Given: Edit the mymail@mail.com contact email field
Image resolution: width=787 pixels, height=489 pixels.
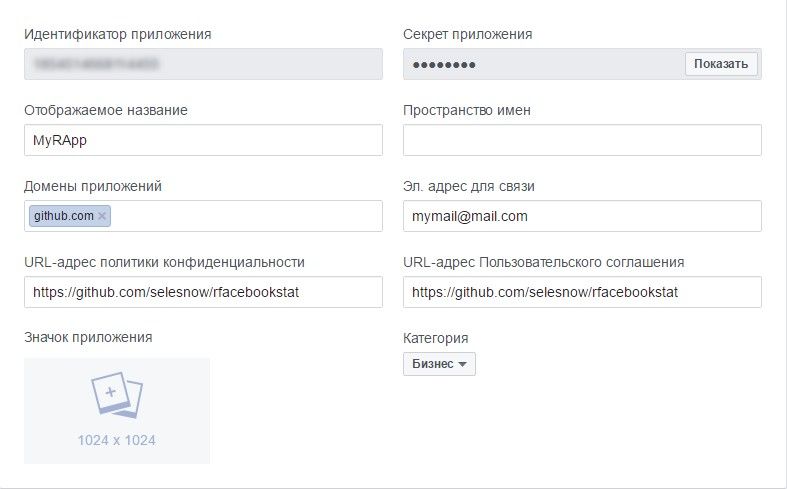Looking at the screenshot, I should coord(582,216).
